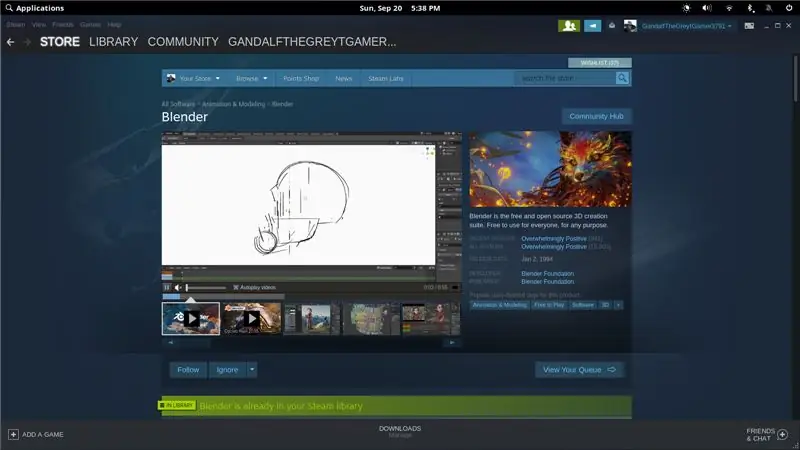Go back with the left arrow
Image resolution: width=800 pixels, height=450 pixels.
coord(11,42)
